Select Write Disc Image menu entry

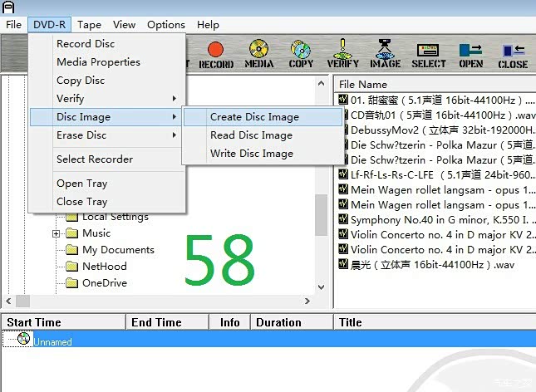(251, 154)
